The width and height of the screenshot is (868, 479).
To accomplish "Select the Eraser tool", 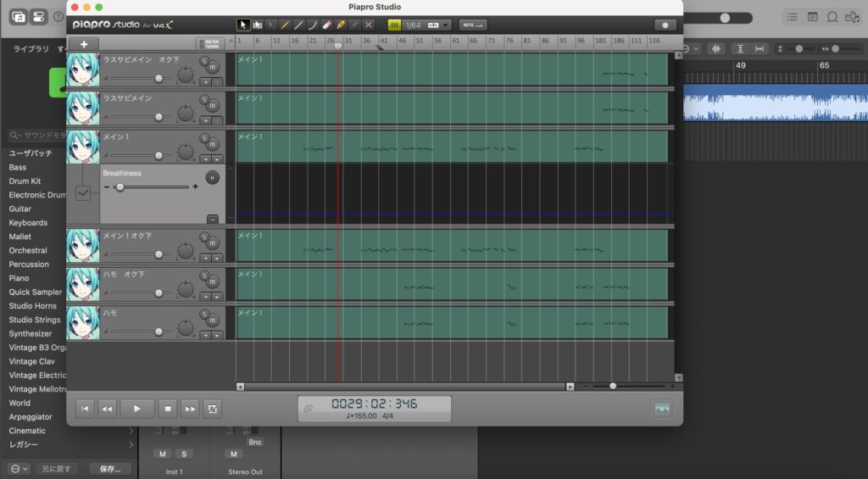I will [x=326, y=25].
